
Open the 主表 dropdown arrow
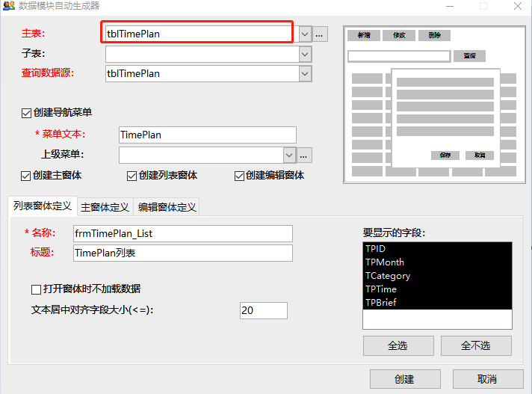305,34
